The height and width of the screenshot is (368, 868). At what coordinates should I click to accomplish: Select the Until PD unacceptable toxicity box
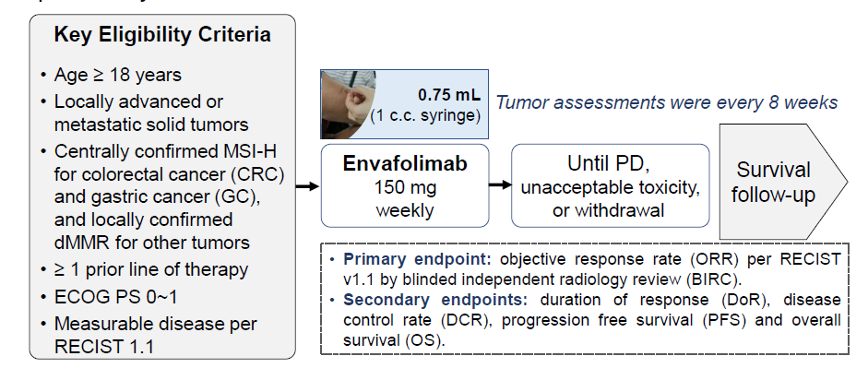[610, 186]
